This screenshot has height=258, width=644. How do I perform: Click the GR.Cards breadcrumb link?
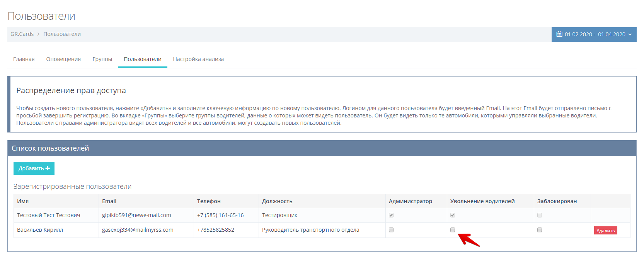[22, 34]
